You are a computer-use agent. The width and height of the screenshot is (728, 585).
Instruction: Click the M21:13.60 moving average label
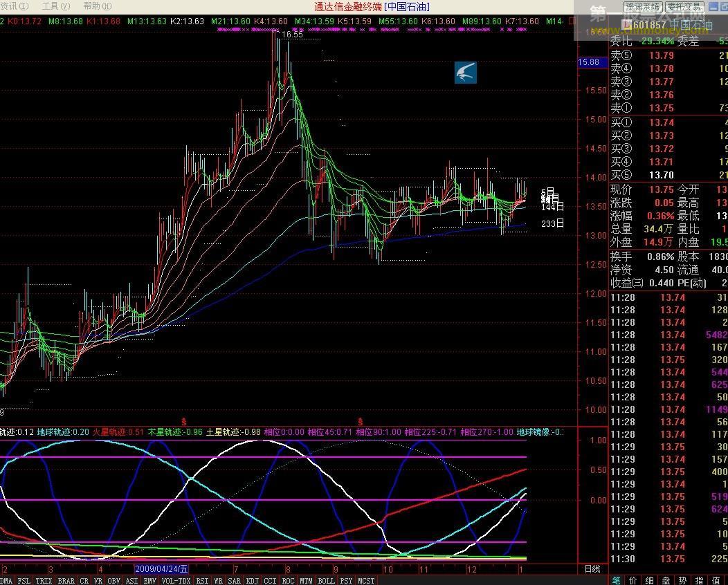tap(230, 21)
